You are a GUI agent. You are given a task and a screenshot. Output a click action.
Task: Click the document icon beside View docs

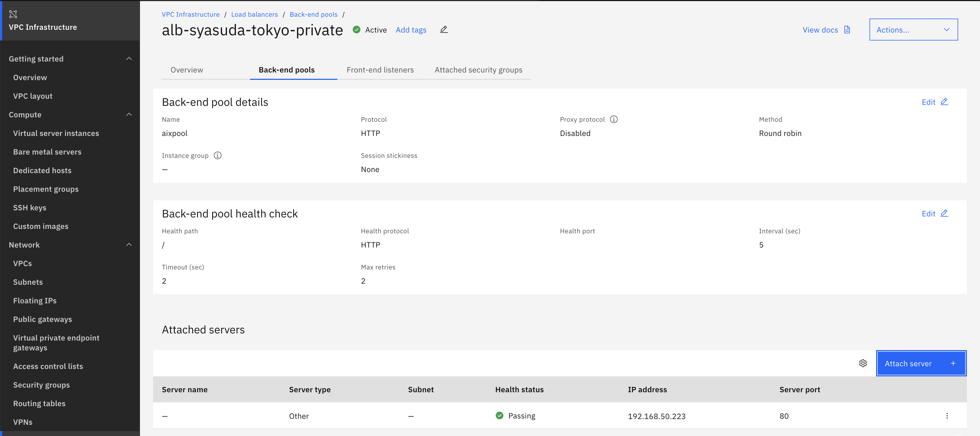pos(847,30)
